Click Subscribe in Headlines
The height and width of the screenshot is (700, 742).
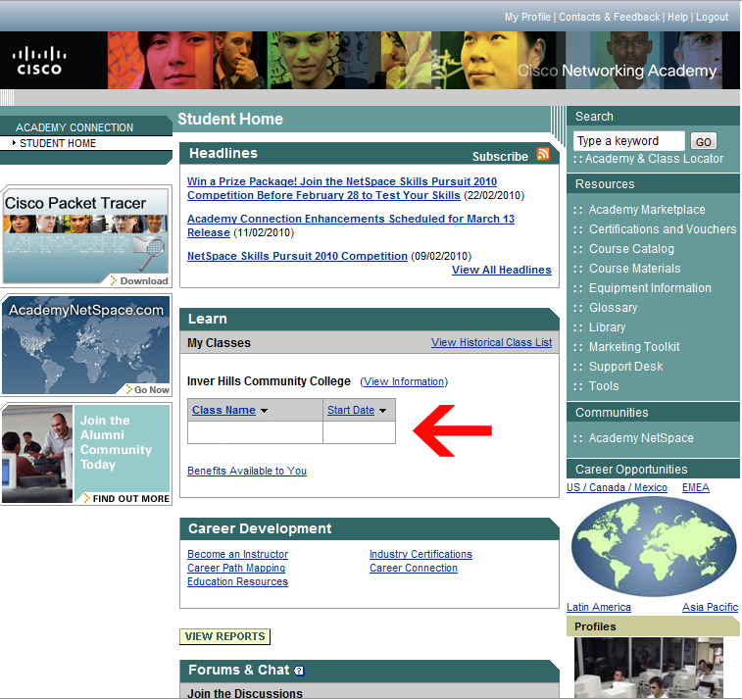pyautogui.click(x=500, y=157)
